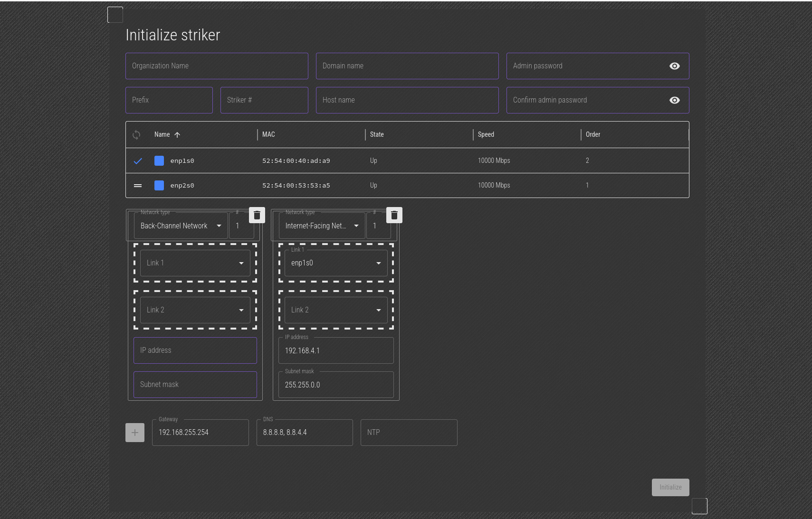Focus the Organization Name field

217,66
